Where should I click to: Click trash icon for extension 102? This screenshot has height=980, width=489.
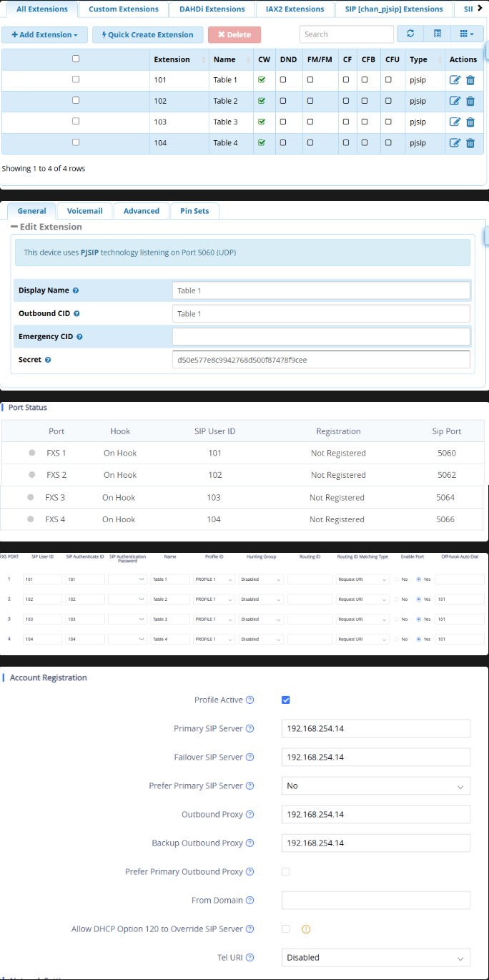pyautogui.click(x=470, y=101)
